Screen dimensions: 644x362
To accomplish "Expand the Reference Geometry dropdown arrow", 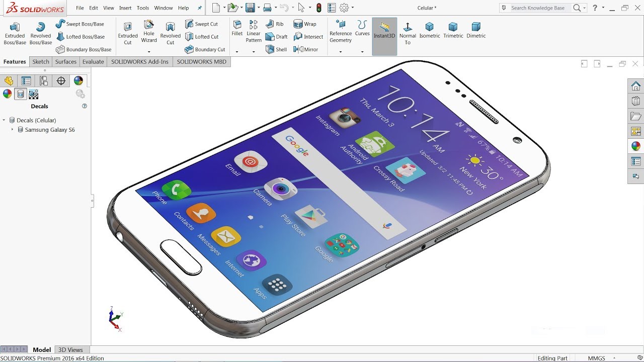I will click(x=341, y=51).
